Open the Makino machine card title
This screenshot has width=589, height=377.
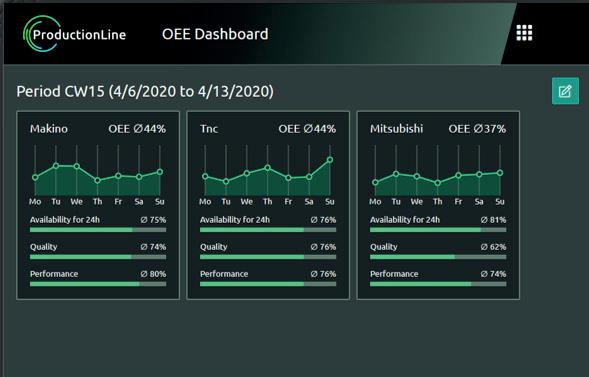tap(49, 129)
